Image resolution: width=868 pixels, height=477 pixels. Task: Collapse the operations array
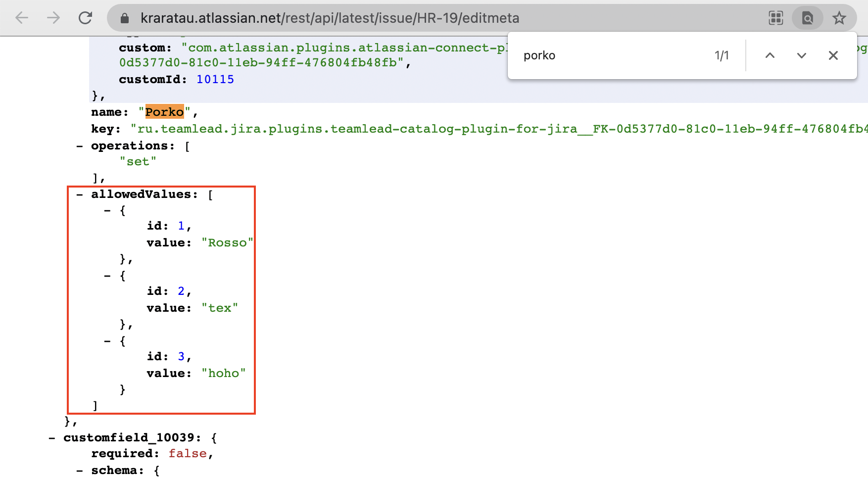(x=80, y=146)
